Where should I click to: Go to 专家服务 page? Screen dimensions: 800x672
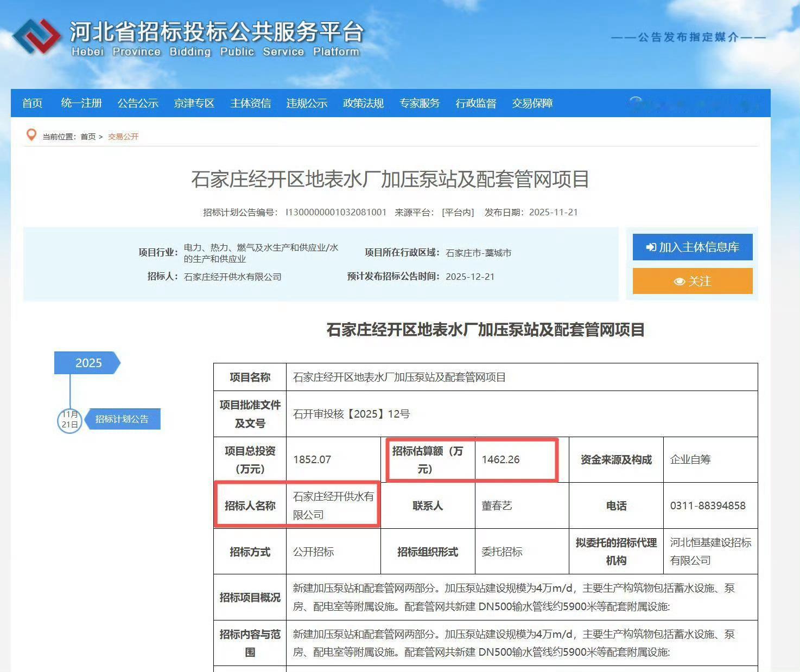click(420, 103)
